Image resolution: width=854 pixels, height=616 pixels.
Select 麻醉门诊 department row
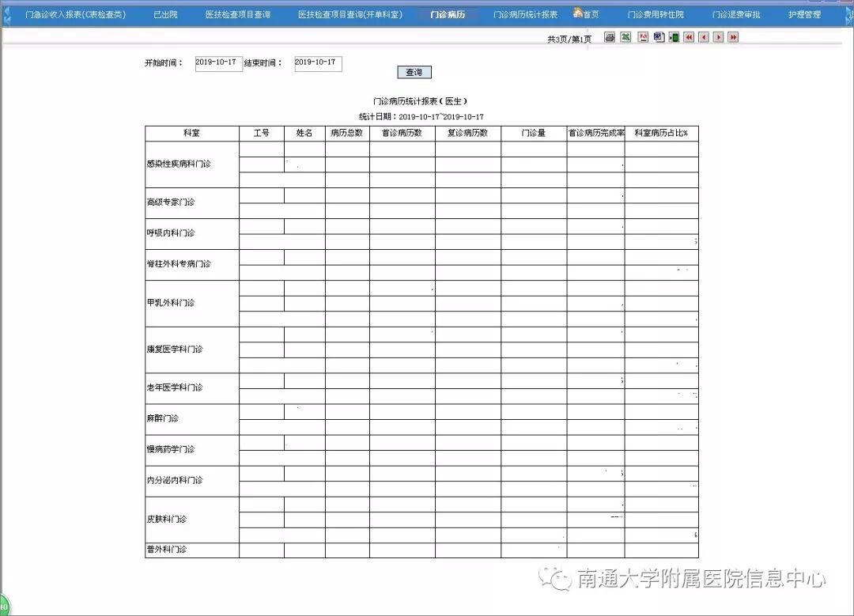[191, 419]
